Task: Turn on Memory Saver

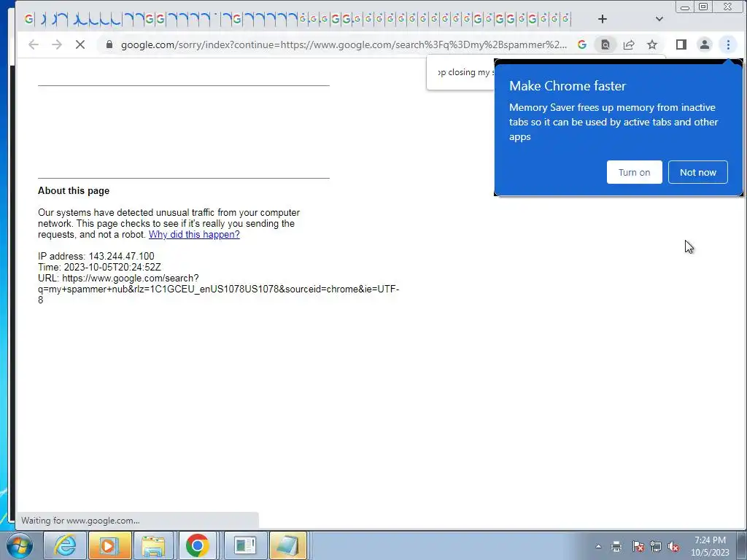Action: point(634,172)
